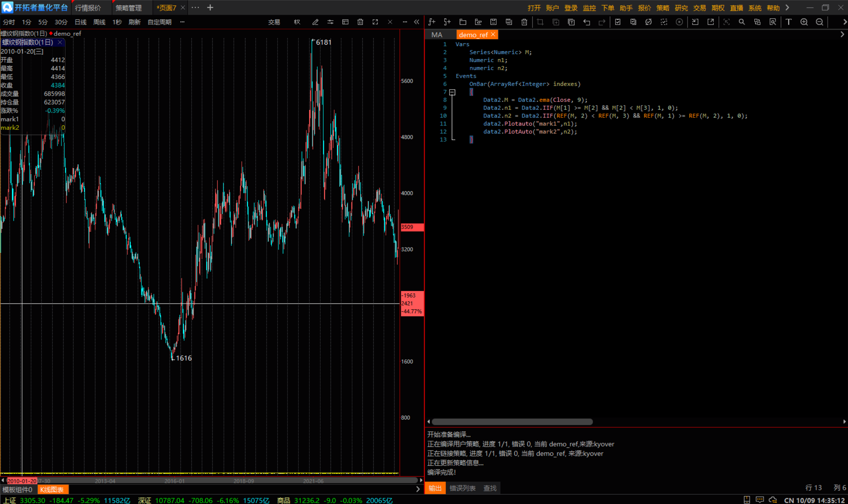Collapse code block at line 7

pyautogui.click(x=452, y=92)
